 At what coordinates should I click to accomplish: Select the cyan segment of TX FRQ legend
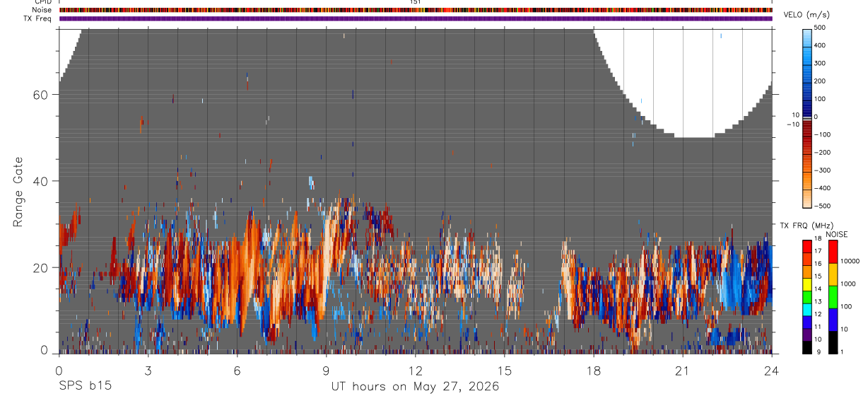[x=807, y=310]
